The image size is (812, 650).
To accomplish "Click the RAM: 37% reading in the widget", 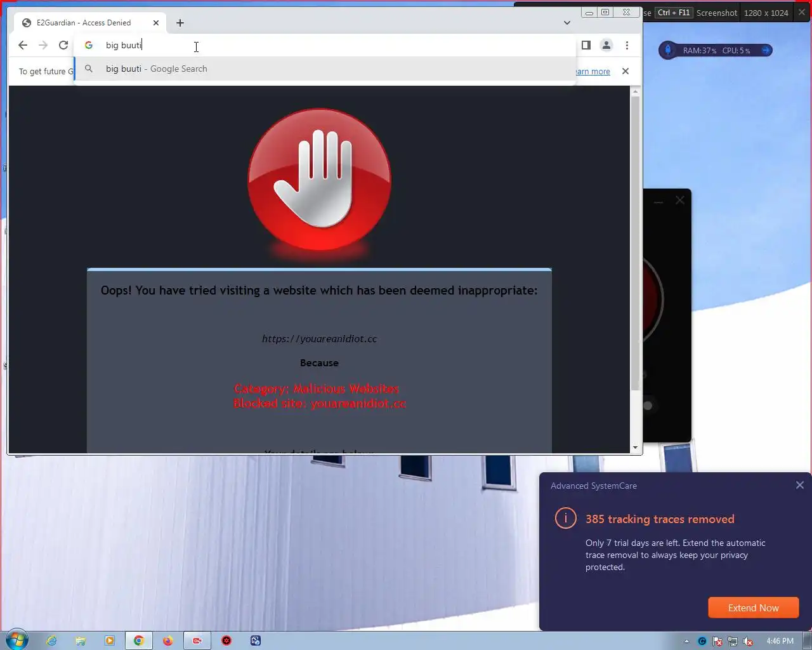I will (699, 50).
